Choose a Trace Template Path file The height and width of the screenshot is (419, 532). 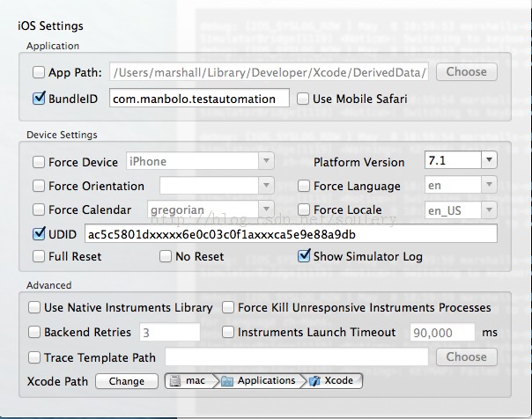(467, 357)
